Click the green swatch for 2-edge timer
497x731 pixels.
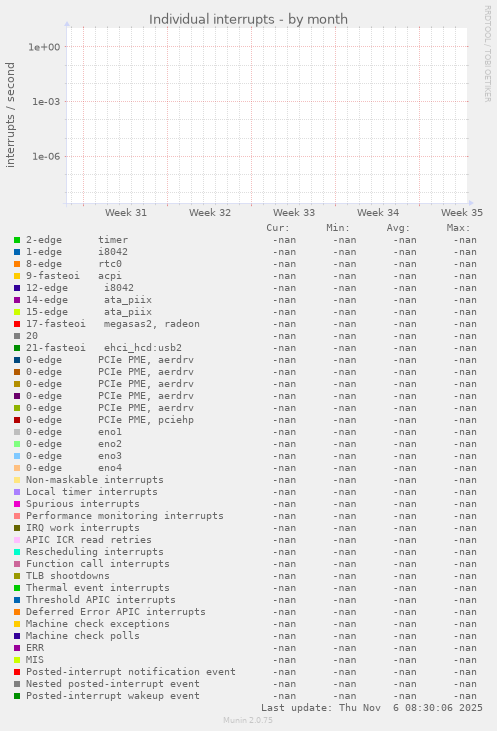(17, 240)
